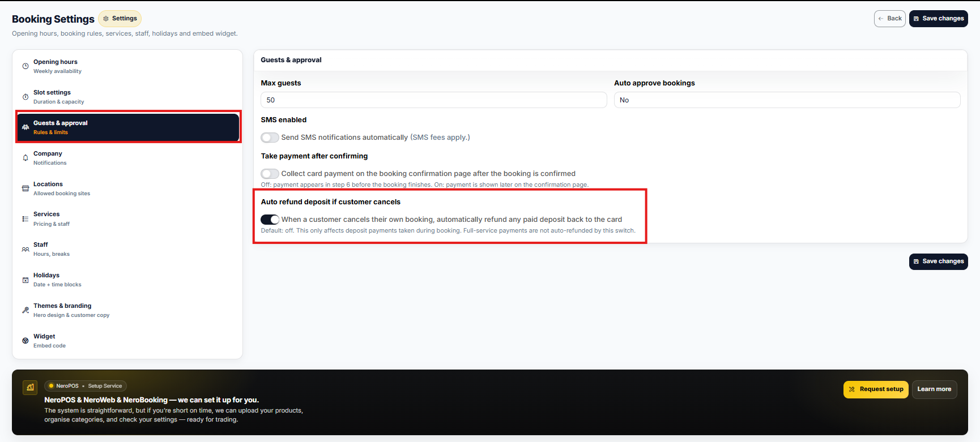Click the top Save changes button

coord(938,19)
